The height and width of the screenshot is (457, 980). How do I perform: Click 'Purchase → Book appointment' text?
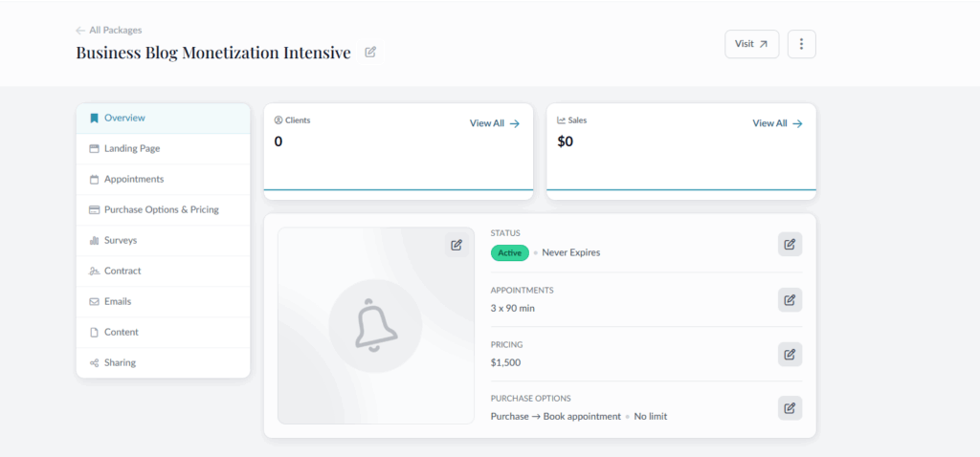[556, 417]
